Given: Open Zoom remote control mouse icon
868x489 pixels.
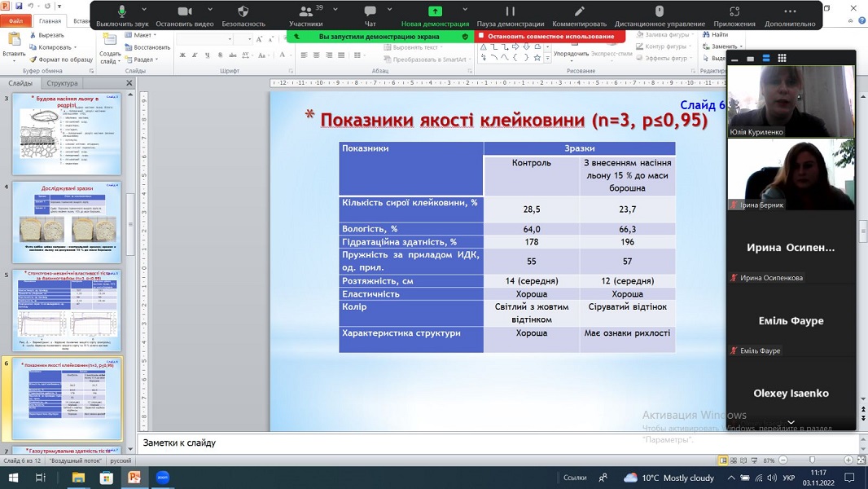Looking at the screenshot, I should (660, 15).
